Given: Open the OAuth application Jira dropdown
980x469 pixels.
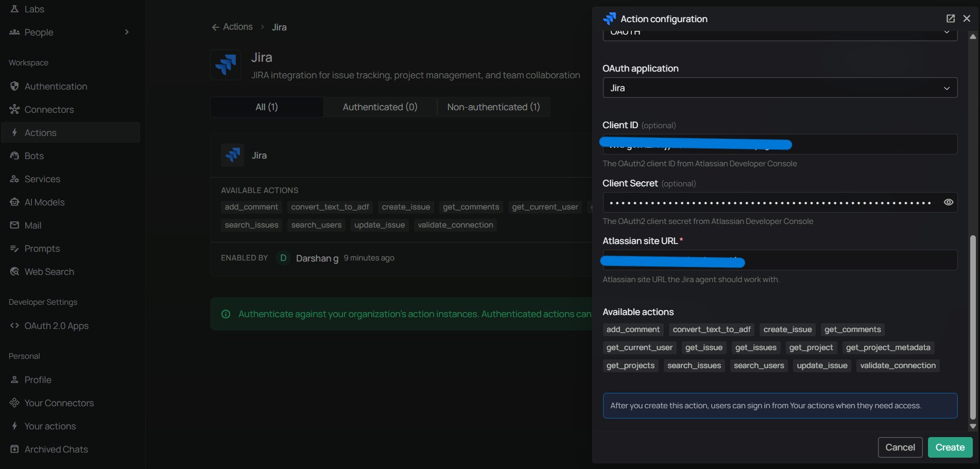Looking at the screenshot, I should pyautogui.click(x=780, y=88).
